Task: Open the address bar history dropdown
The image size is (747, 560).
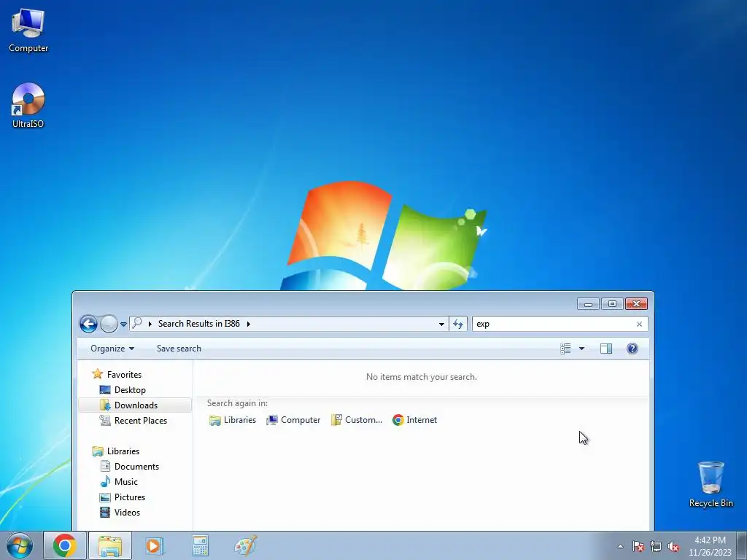Action: point(441,324)
